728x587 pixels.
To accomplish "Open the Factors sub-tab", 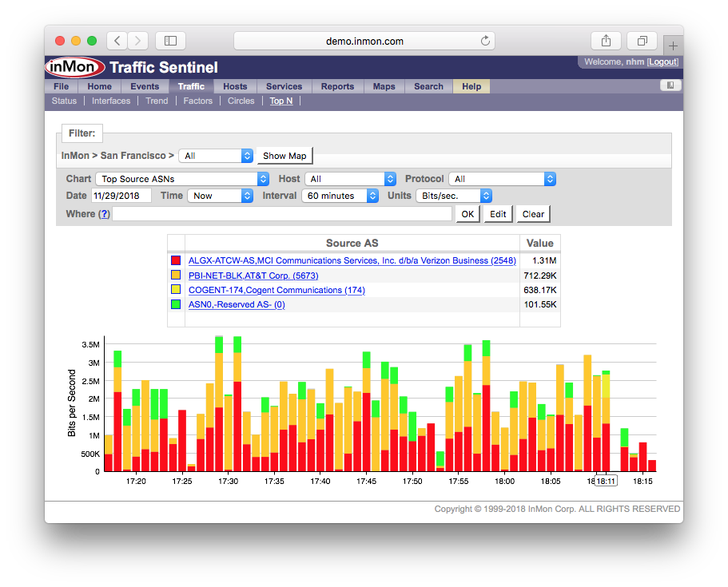I will point(198,101).
